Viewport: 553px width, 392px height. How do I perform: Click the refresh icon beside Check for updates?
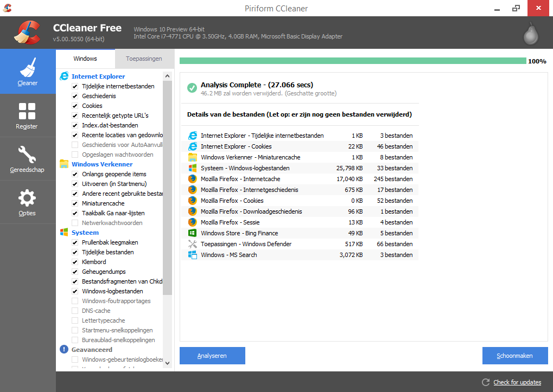point(485,382)
